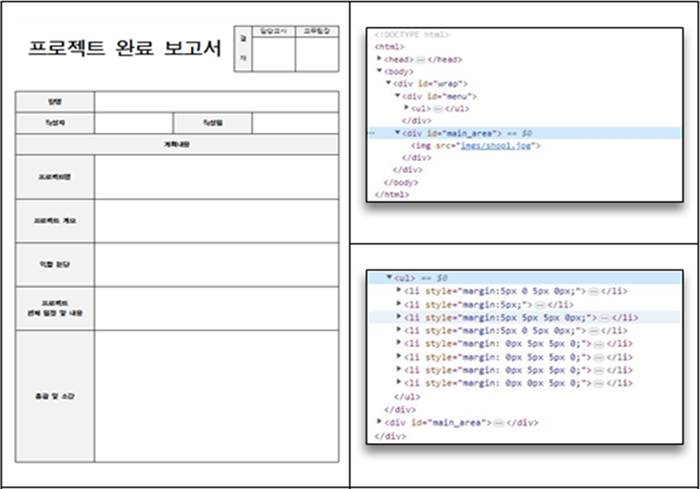Select the closing </html> tag row
The width and height of the screenshot is (700, 489).
392,194
